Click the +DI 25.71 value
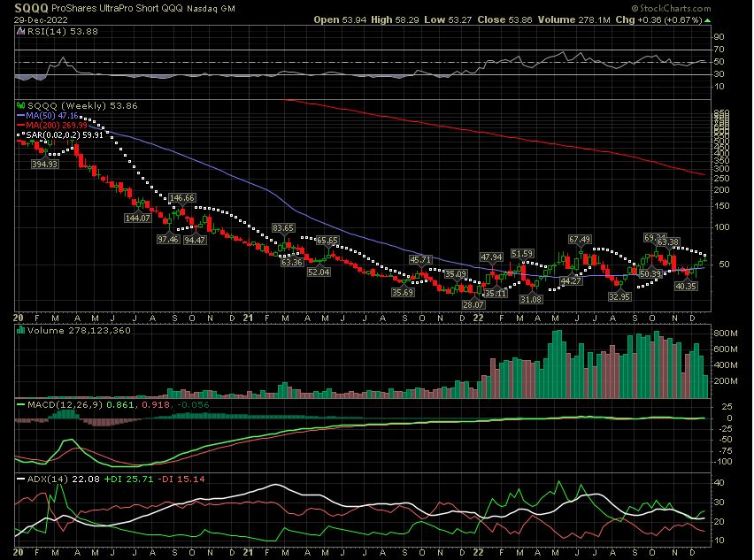The image size is (754, 560). click(129, 479)
